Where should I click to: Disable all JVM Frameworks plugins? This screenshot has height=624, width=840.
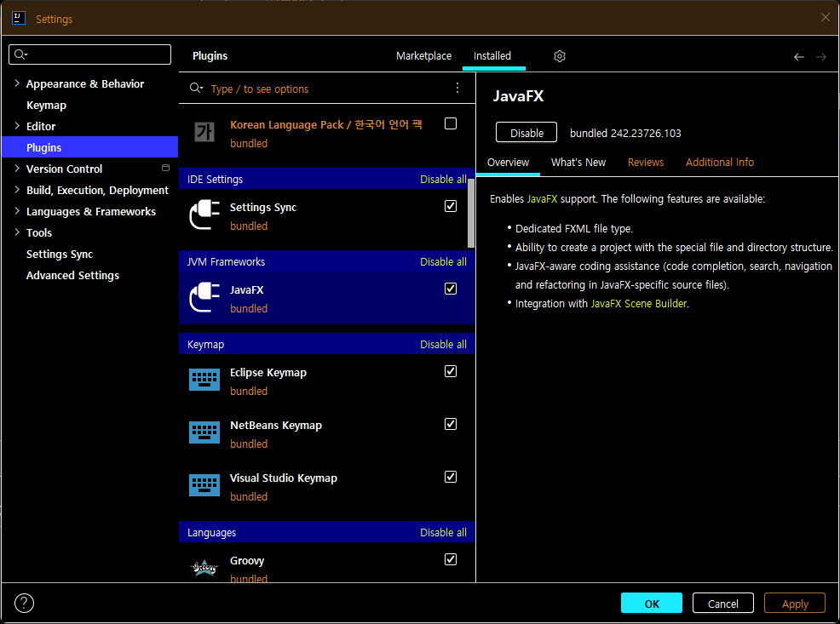pos(443,261)
